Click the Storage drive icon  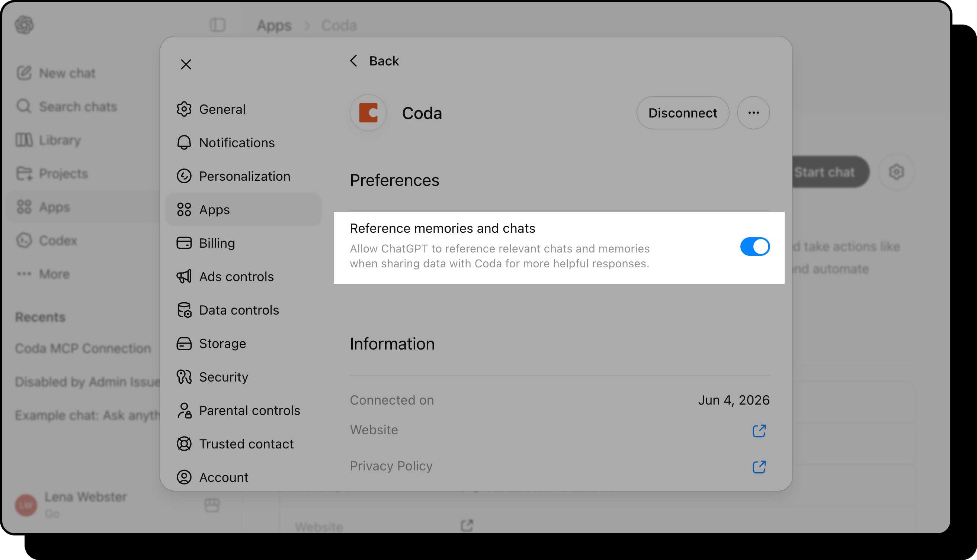pyautogui.click(x=184, y=344)
